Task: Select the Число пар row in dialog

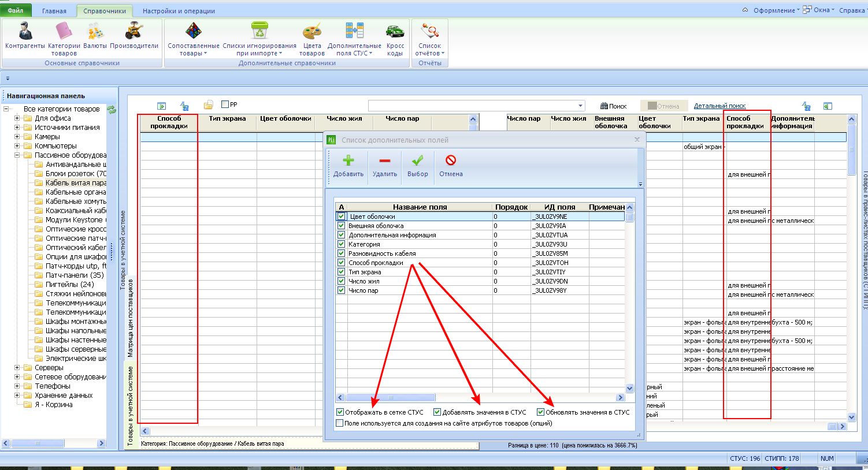Action: pyautogui.click(x=480, y=290)
